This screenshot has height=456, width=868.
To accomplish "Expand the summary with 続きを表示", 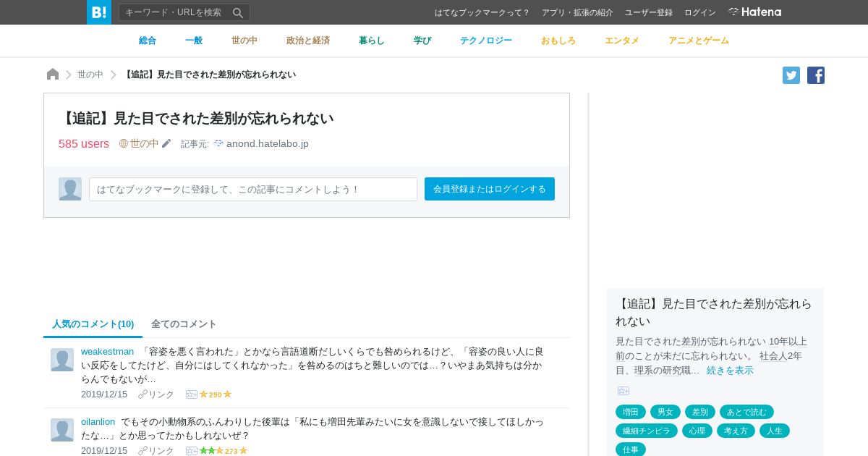I will point(730,370).
